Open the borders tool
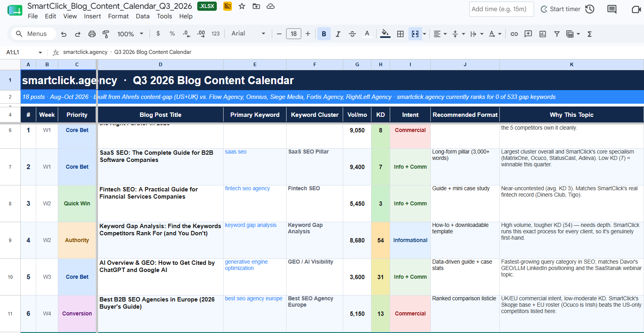This screenshot has height=333, width=644. [401, 34]
